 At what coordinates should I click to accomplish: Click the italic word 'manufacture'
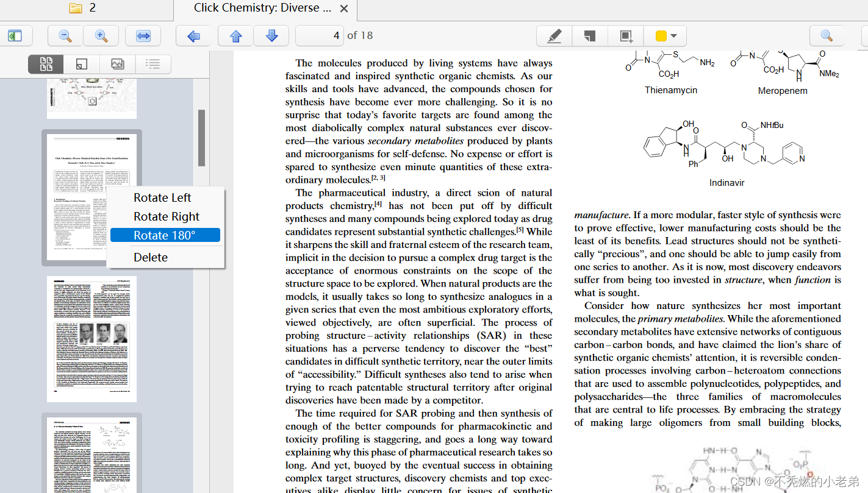pos(601,215)
